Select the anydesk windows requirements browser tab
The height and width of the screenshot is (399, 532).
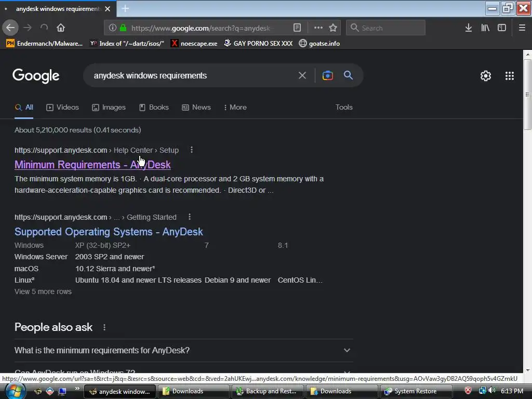58,9
